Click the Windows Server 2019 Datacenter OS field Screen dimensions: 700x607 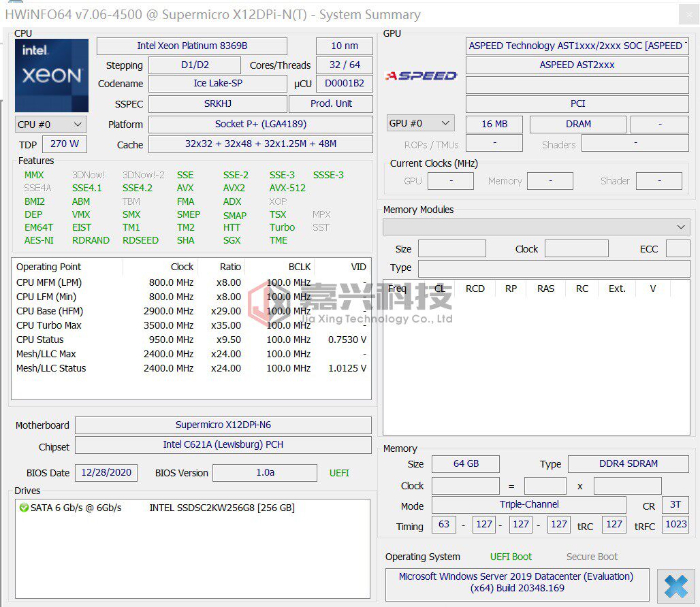517,585
